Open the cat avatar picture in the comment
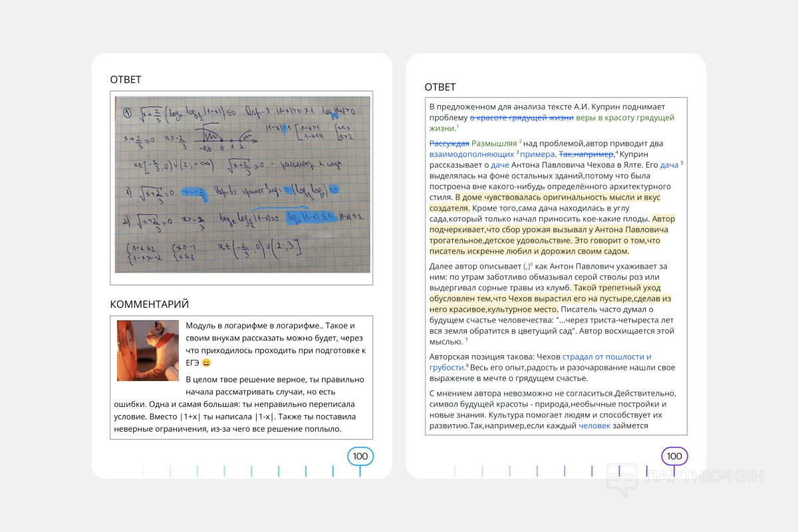Image resolution: width=798 pixels, height=532 pixels. click(148, 350)
